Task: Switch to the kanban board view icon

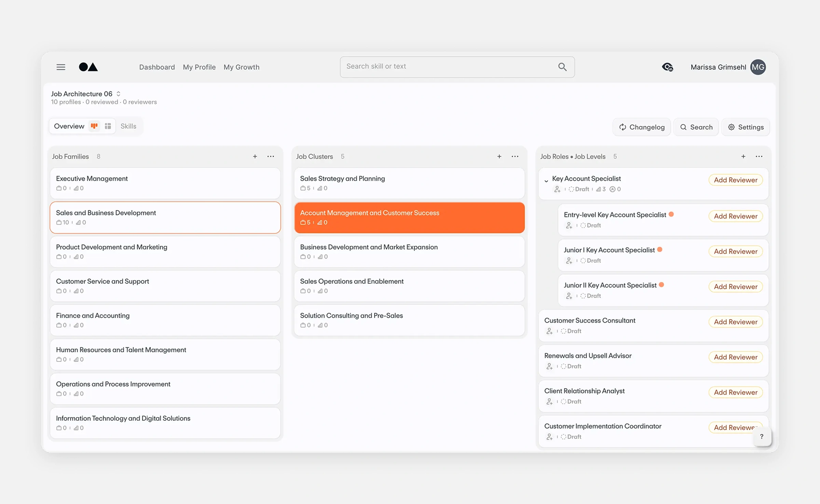Action: 94,126
